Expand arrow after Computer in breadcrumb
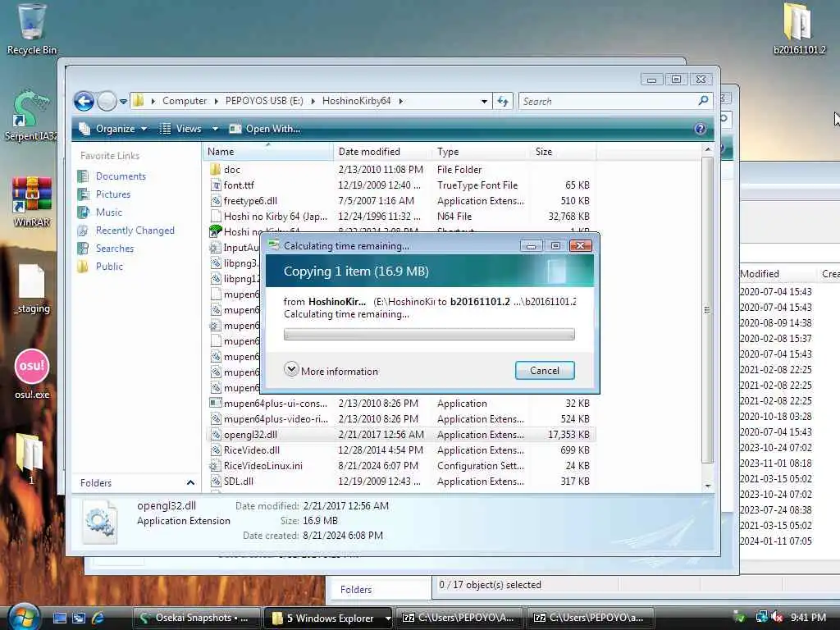Image resolution: width=840 pixels, height=630 pixels. coord(216,101)
